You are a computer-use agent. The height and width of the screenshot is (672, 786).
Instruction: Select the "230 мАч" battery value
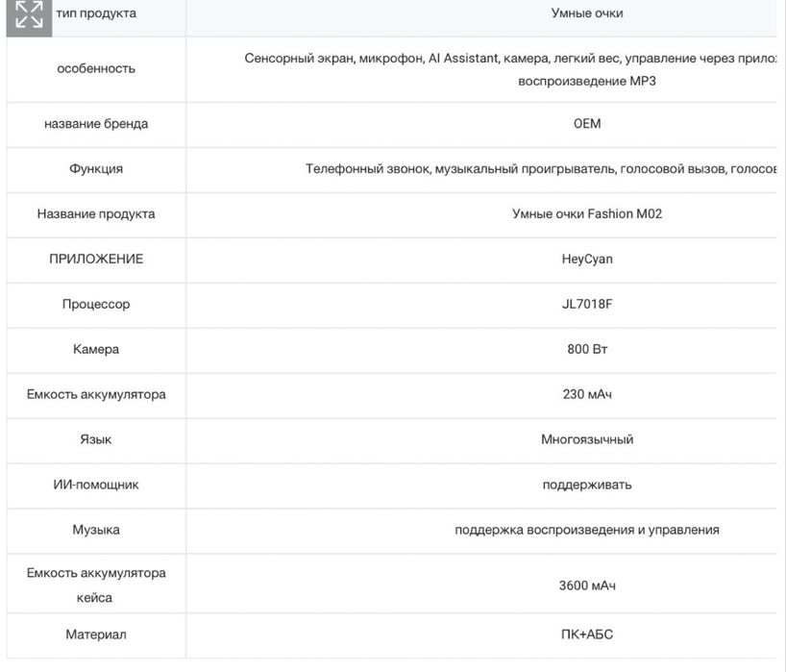(x=587, y=395)
